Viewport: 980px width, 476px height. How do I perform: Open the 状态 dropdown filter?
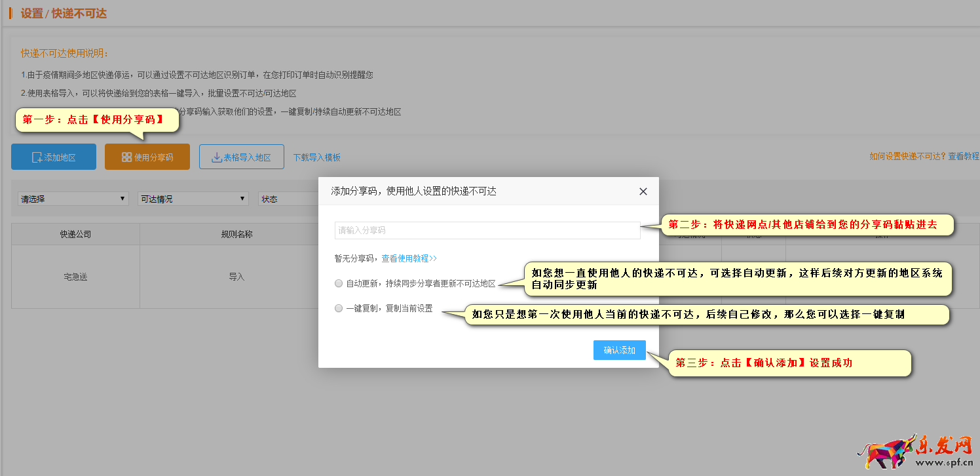288,199
